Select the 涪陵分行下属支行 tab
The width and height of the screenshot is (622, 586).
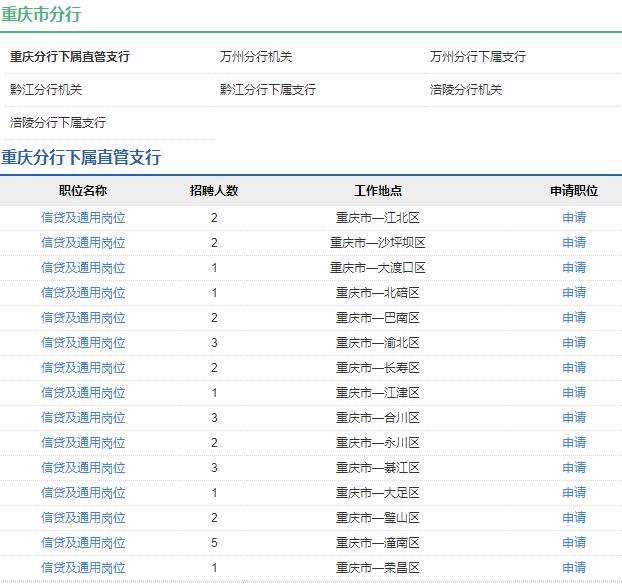pyautogui.click(x=58, y=123)
